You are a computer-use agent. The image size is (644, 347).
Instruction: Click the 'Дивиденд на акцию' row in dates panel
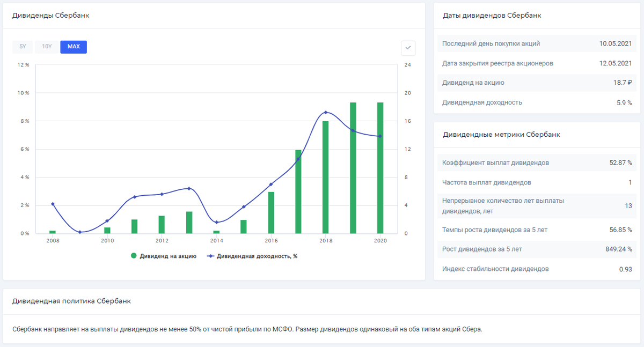tap(537, 83)
